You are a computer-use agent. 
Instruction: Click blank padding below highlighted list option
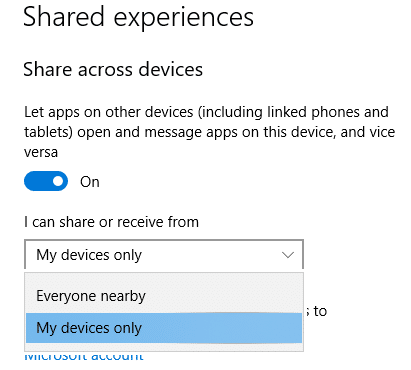(164, 347)
